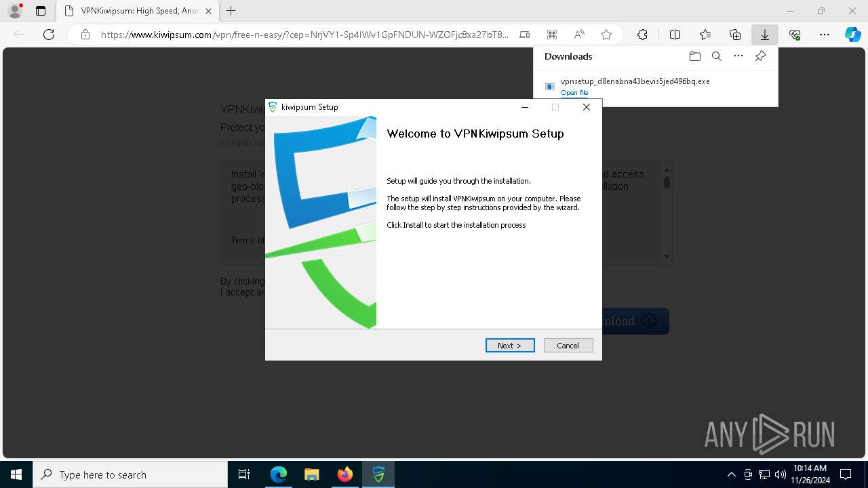View site information lock icon
Image resolution: width=868 pixels, height=488 pixels.
[x=85, y=35]
